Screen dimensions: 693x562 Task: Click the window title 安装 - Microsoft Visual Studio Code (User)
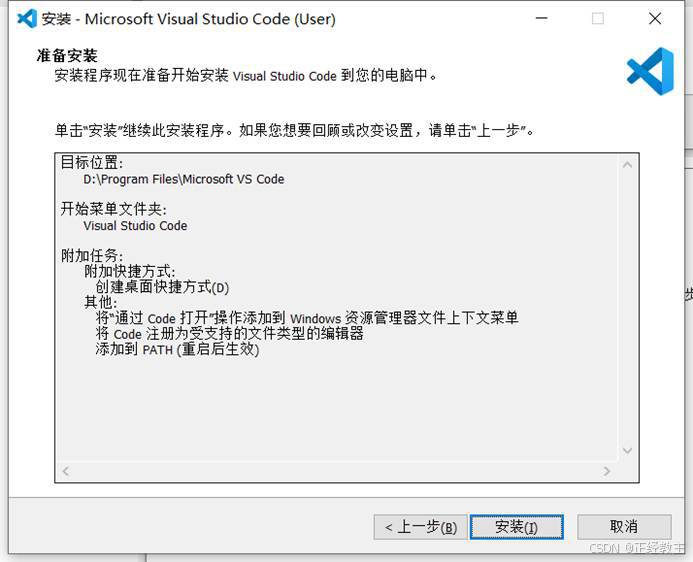tap(189, 19)
